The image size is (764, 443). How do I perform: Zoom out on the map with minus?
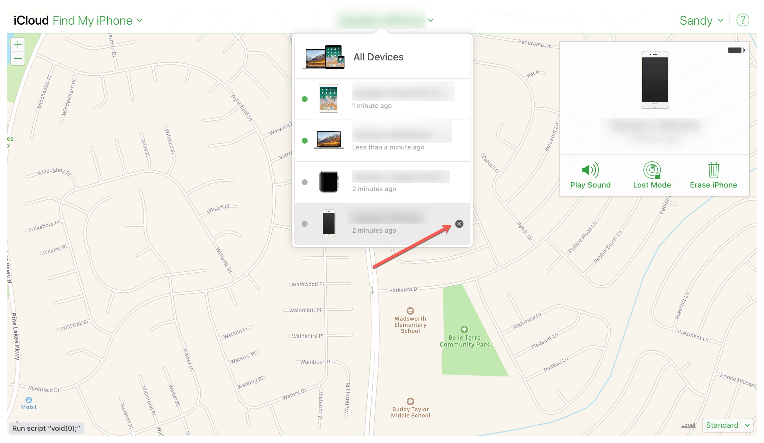pyautogui.click(x=18, y=58)
